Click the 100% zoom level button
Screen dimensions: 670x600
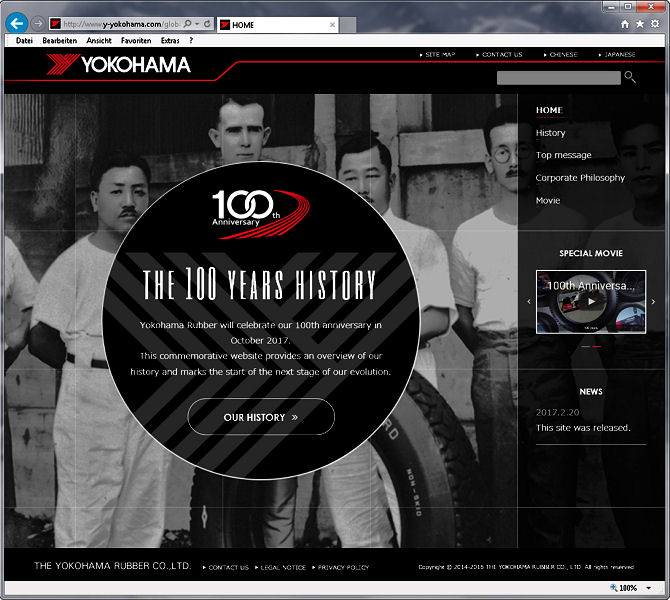click(x=623, y=588)
